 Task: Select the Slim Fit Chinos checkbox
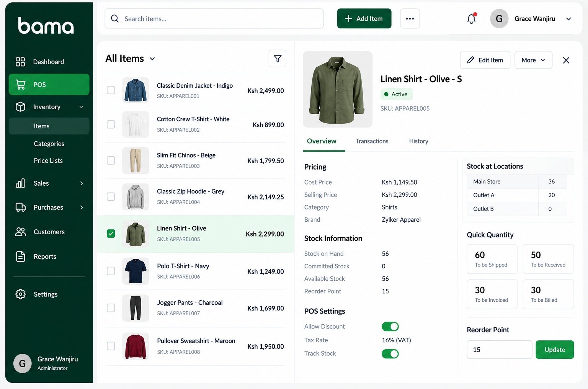coord(111,160)
